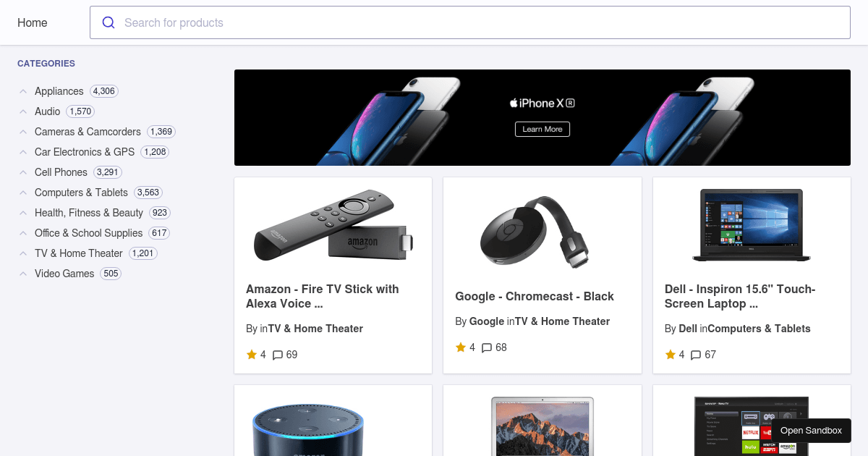The height and width of the screenshot is (456, 868).
Task: Click the comment bubble icon on Chromecast card
Action: [486, 347]
